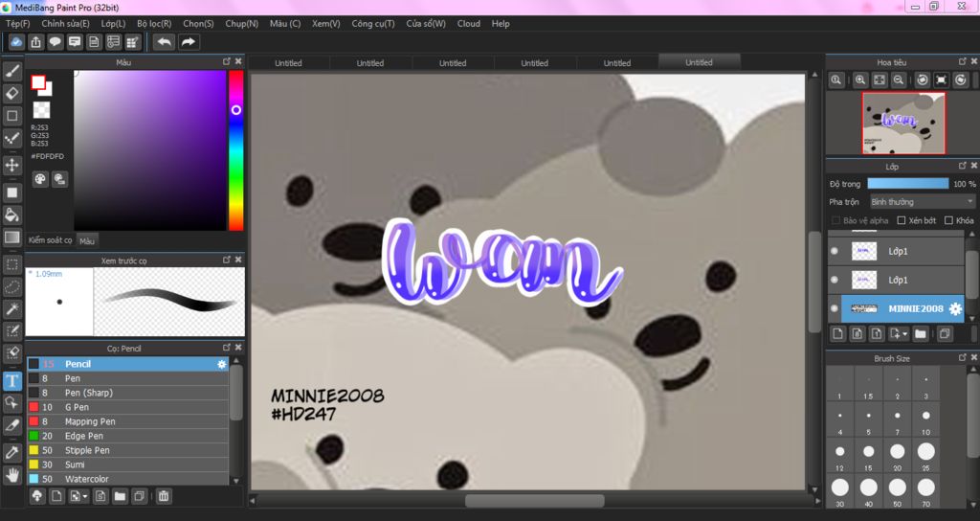Select the Eyedropper tool
This screenshot has width=980, height=521.
(12, 453)
